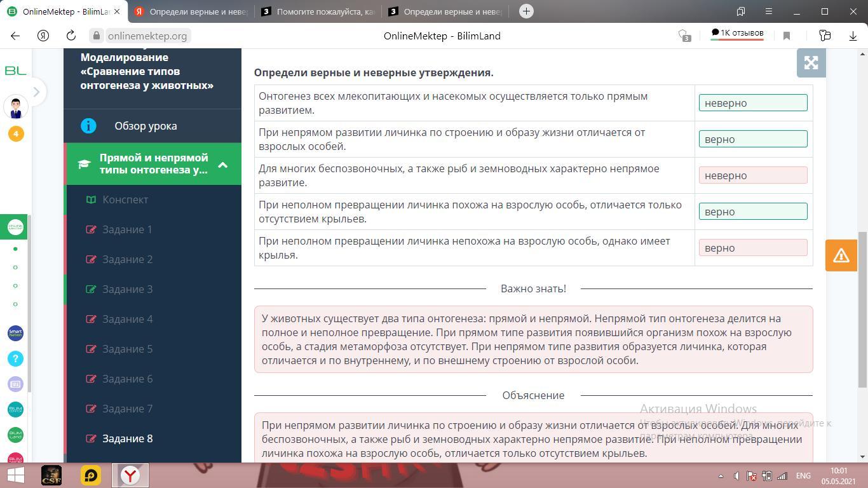
Task: Click the Smart Nation sidebar icon
Action: 15,333
